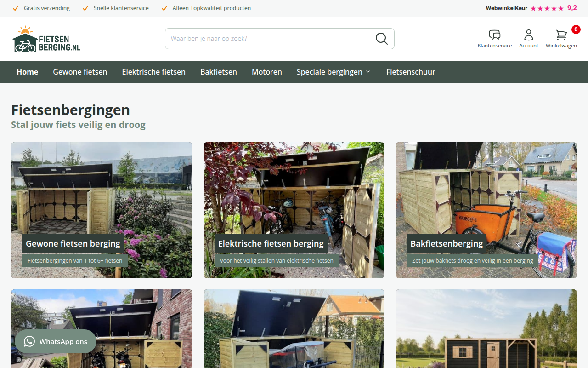Click 'Snelle klantenservice' text
The image size is (588, 368).
[121, 8]
